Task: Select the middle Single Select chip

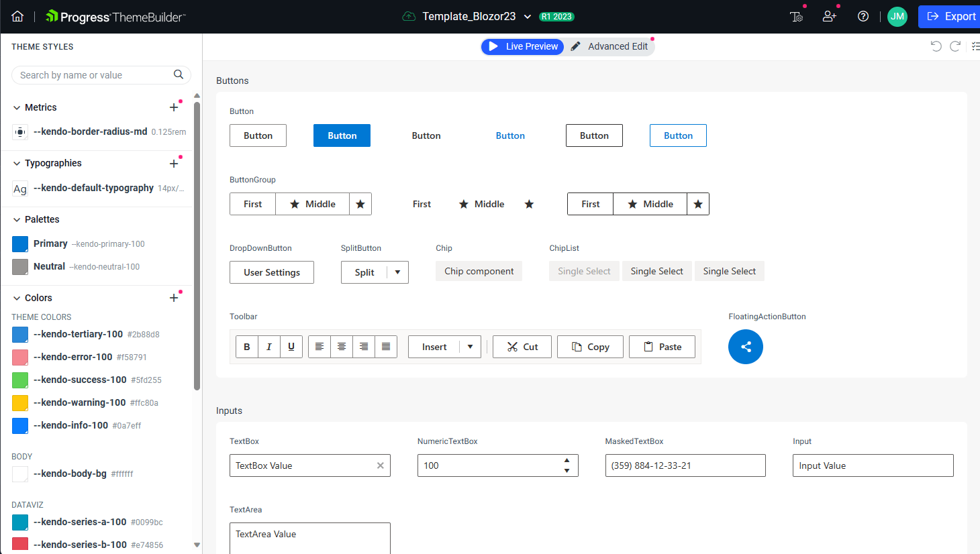Action: (656, 271)
